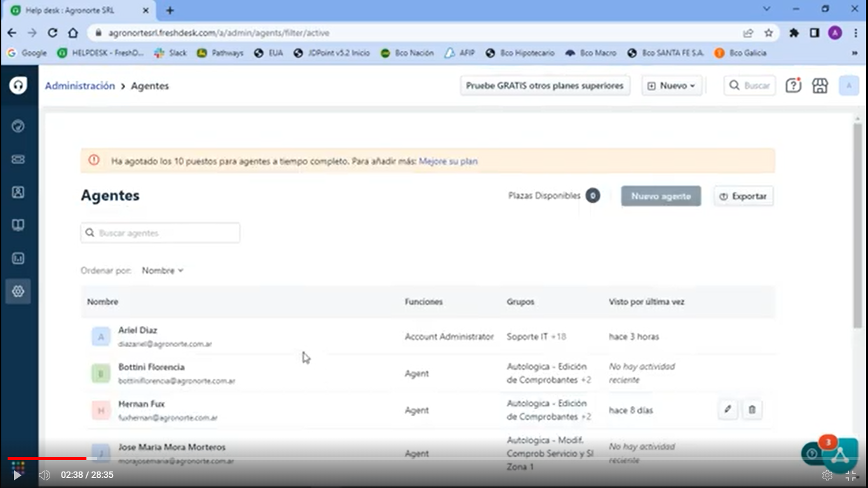Click the Nuevo agente button
Image resolution: width=868 pixels, height=488 pixels.
click(x=661, y=196)
